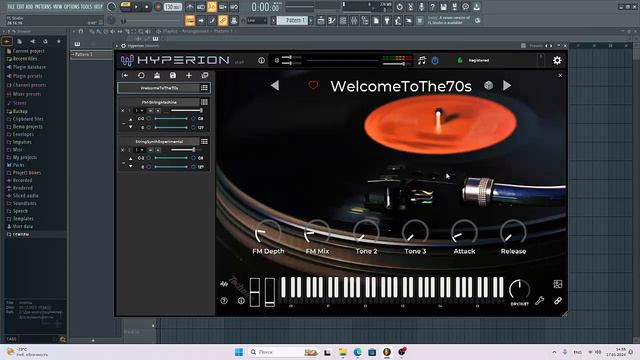Viewport: 640px width, 360px height.
Task: Randomize preset with dice icon
Action: (x=488, y=85)
